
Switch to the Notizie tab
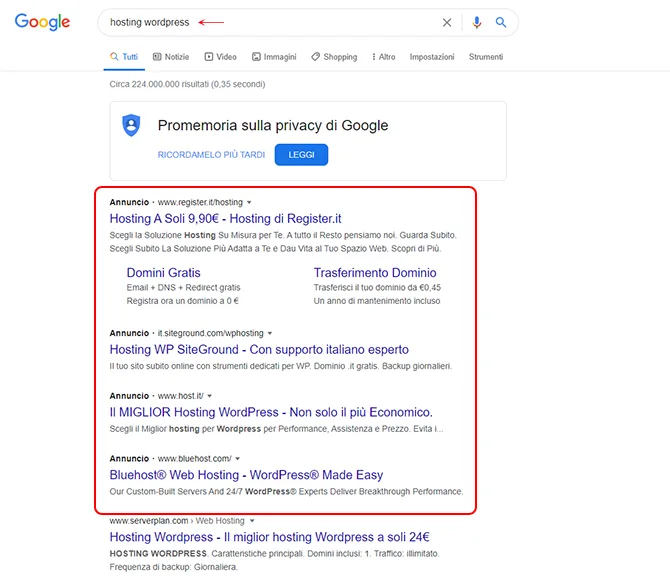coord(171,57)
